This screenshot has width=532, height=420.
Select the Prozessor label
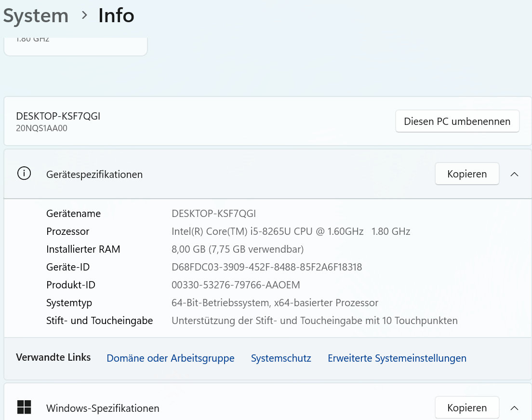tap(67, 231)
